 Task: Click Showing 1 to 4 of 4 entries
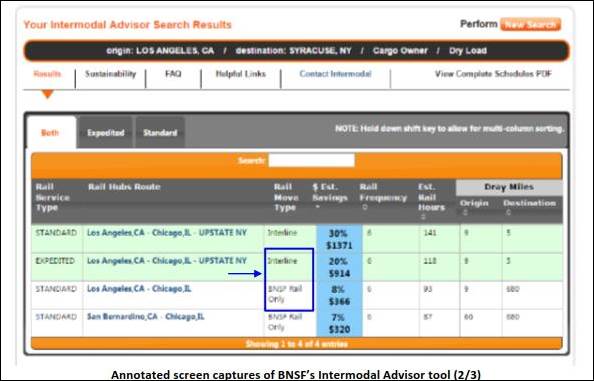(297, 344)
